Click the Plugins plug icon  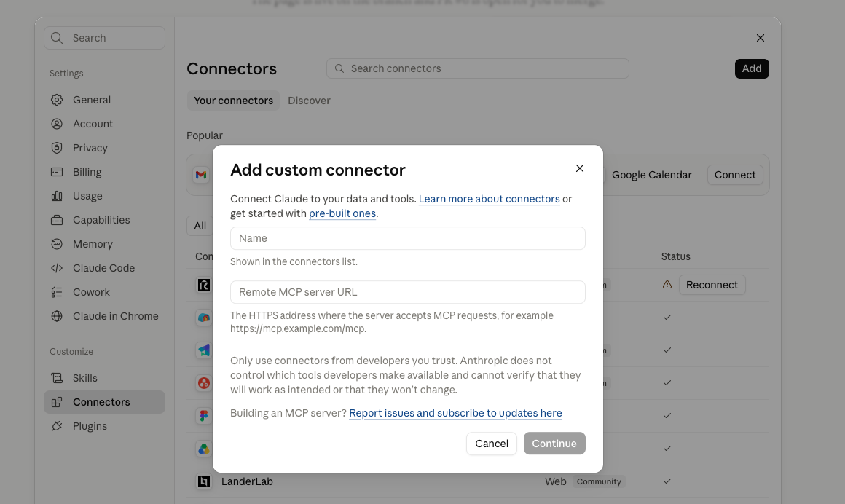pyautogui.click(x=57, y=426)
